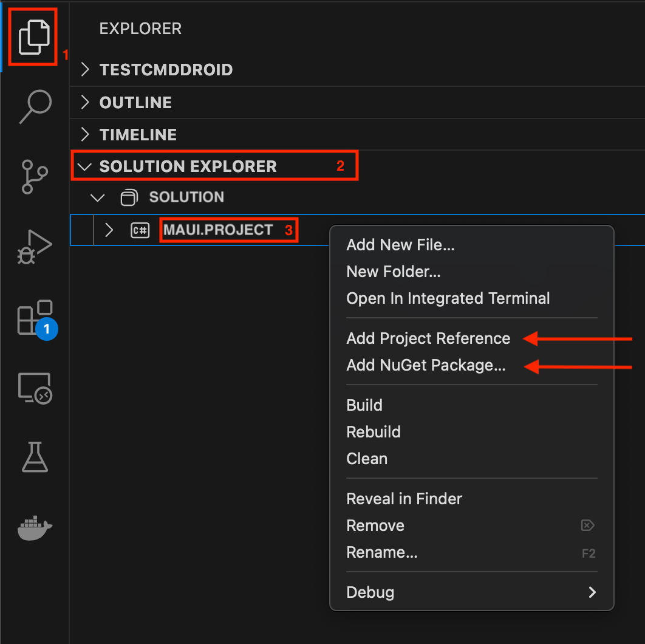
Task: Choose Add Project Reference from the context menu
Action: [428, 338]
